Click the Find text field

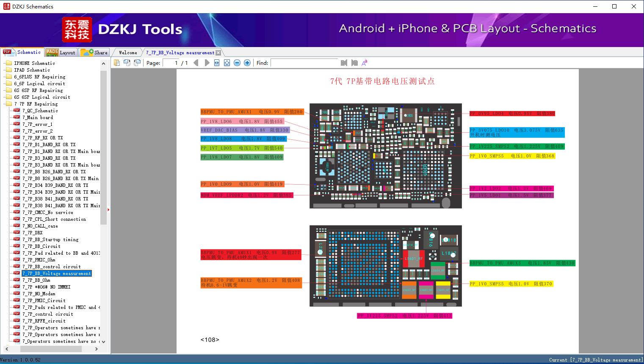(x=304, y=63)
